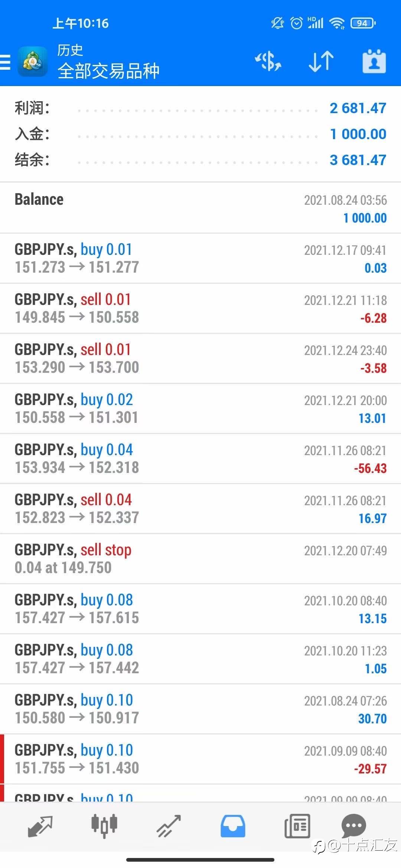
Task: Open the GBPJPY.s sell stop order entry
Action: (200, 559)
